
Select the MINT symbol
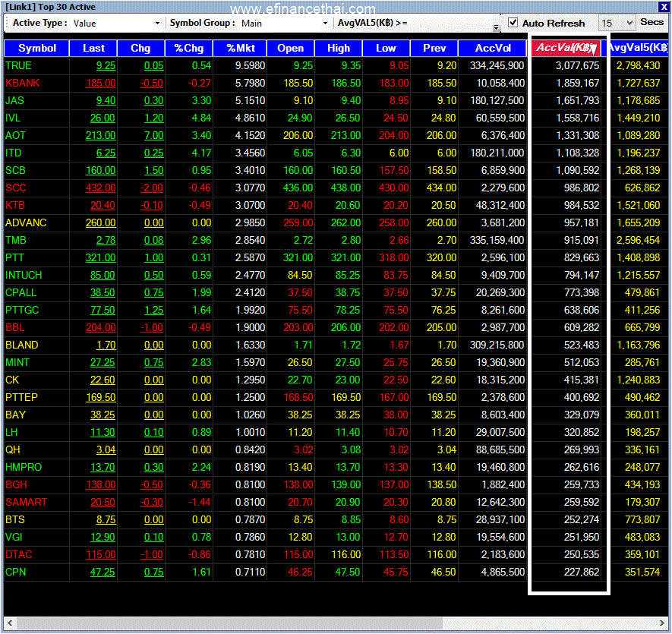click(17, 363)
